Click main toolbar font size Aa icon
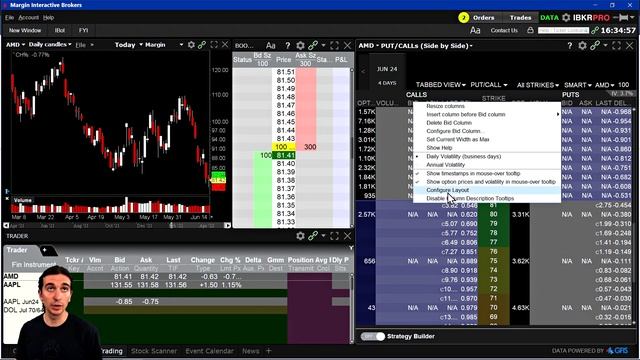640x360 pixels. pyautogui.click(x=475, y=30)
